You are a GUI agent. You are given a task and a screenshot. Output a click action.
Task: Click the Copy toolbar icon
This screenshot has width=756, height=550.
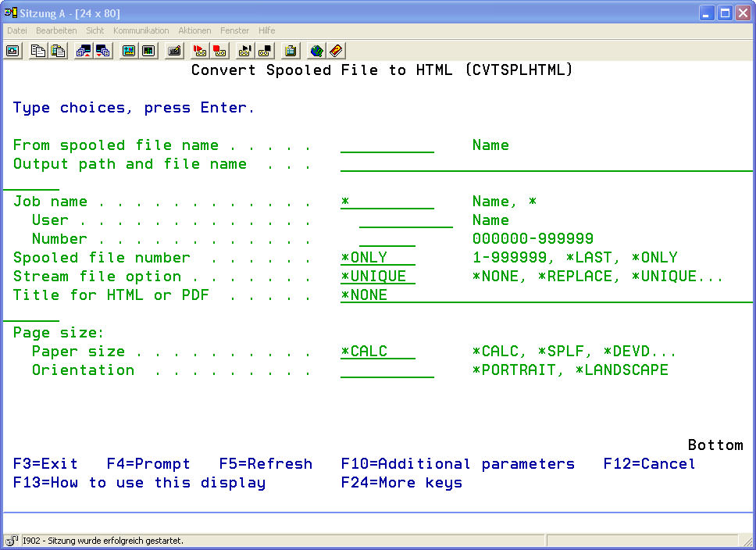coord(38,51)
